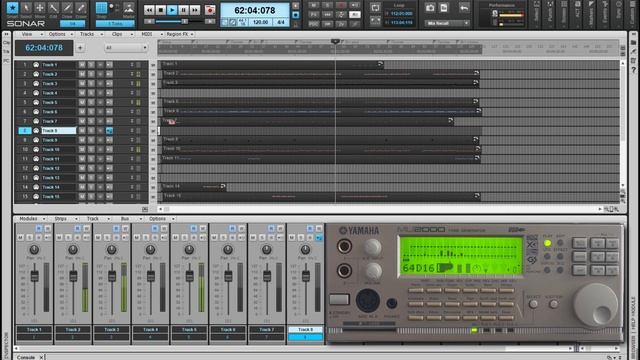640x360 pixels.
Task: Select the Draw tool
Action: click(67, 7)
